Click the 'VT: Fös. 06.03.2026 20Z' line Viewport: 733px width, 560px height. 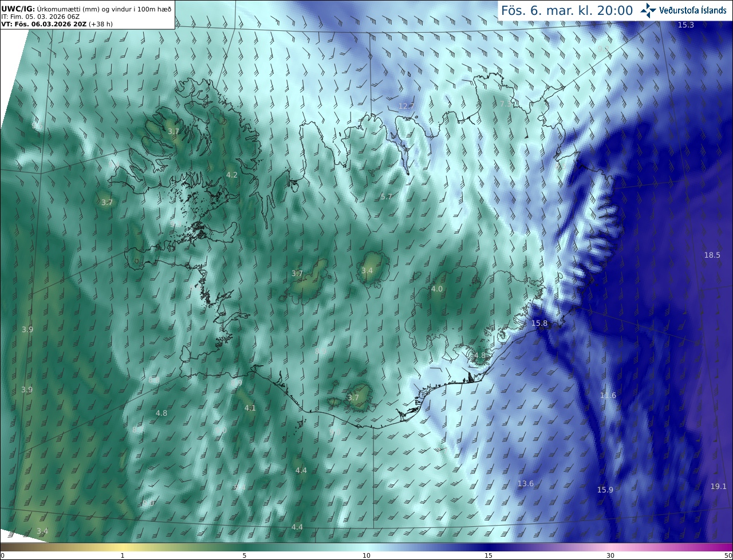coord(56,24)
